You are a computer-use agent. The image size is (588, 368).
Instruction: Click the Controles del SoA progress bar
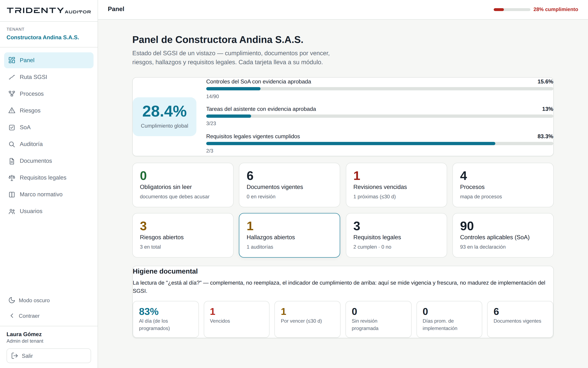(x=380, y=89)
